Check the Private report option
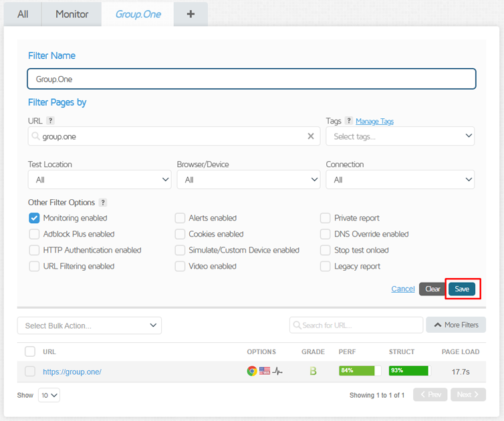Image resolution: width=504 pixels, height=421 pixels. tap(325, 218)
